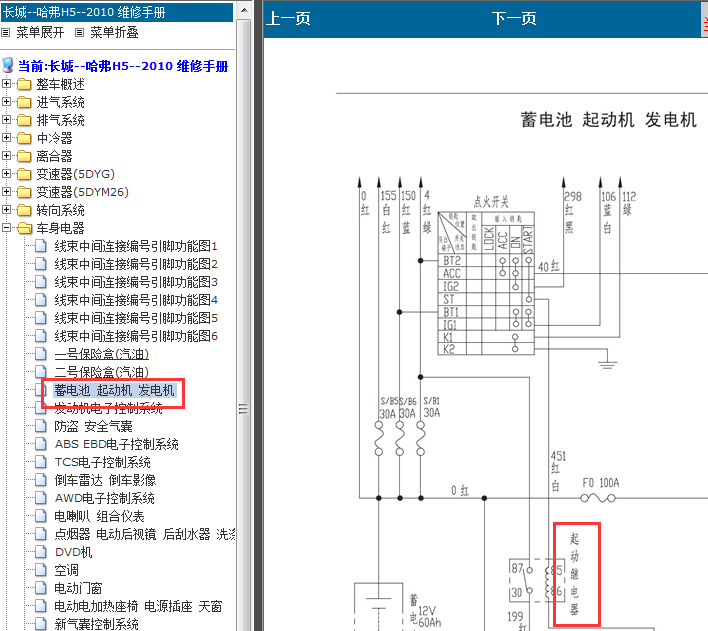
Task: Open the current manual root link 当前:长城--哈弗H5--2010
Action: [123, 66]
